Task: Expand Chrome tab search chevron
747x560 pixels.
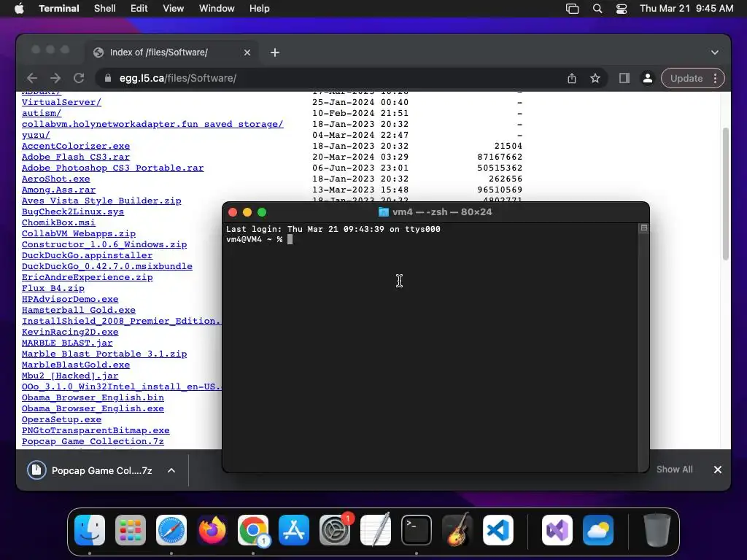Action: point(715,52)
